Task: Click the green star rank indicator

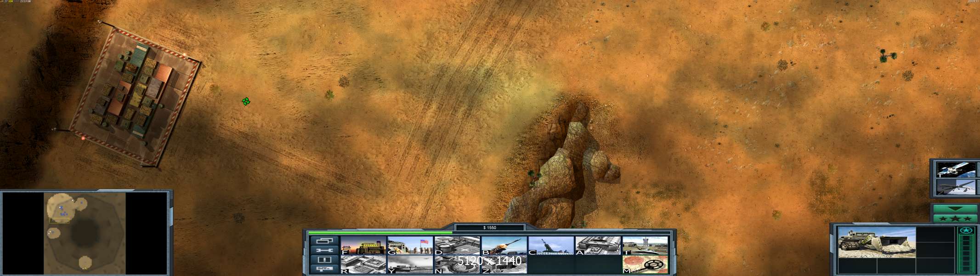Action: [x=967, y=231]
